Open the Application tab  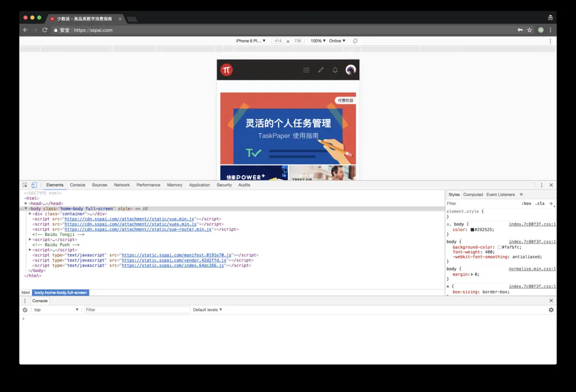tap(200, 185)
